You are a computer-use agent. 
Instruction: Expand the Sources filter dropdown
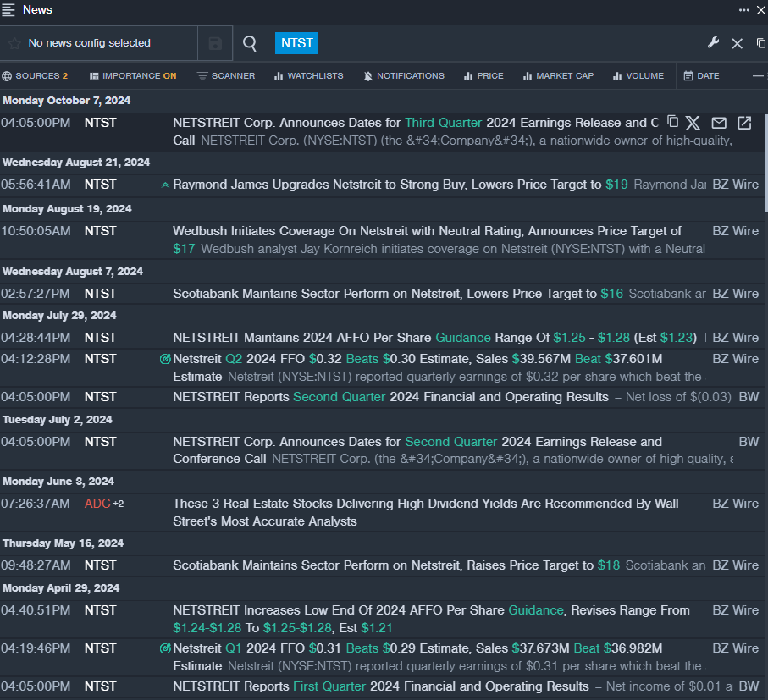[x=35, y=76]
